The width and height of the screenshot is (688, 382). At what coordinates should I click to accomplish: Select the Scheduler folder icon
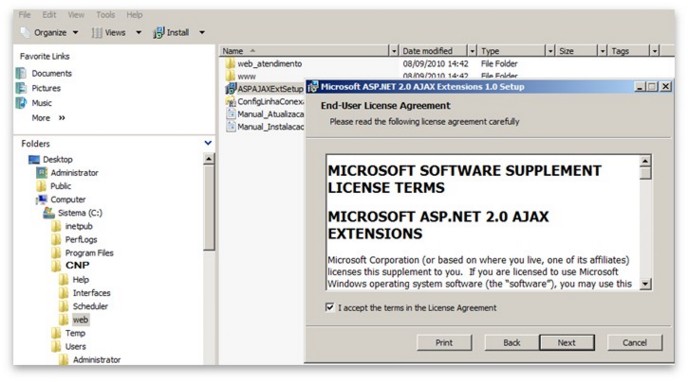pyautogui.click(x=64, y=306)
